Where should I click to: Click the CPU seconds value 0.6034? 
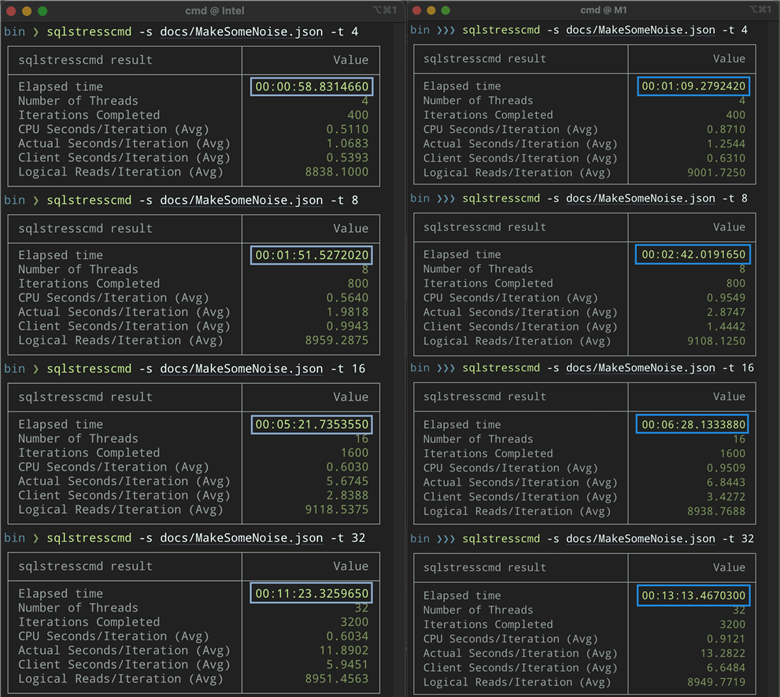pyautogui.click(x=347, y=636)
